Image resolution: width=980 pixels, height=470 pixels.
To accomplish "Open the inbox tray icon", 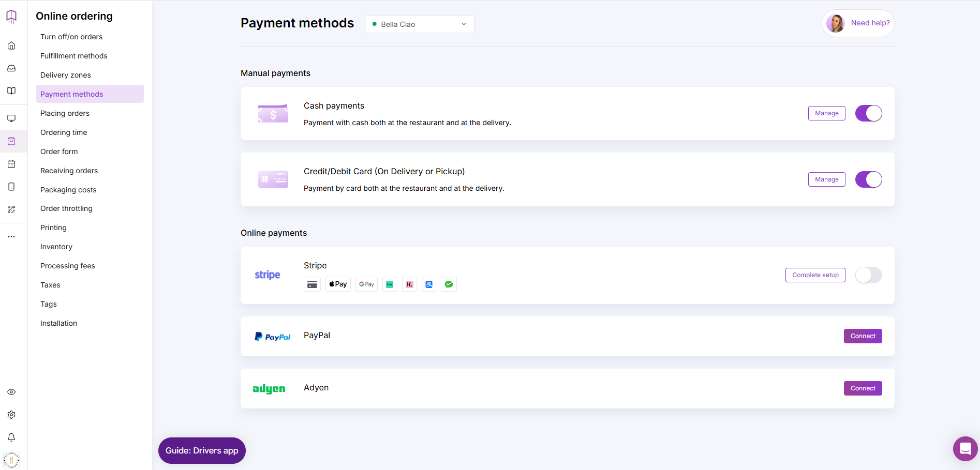I will (11, 68).
